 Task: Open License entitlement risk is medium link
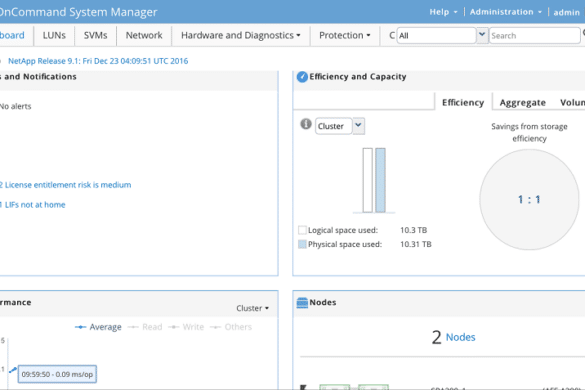pyautogui.click(x=65, y=185)
